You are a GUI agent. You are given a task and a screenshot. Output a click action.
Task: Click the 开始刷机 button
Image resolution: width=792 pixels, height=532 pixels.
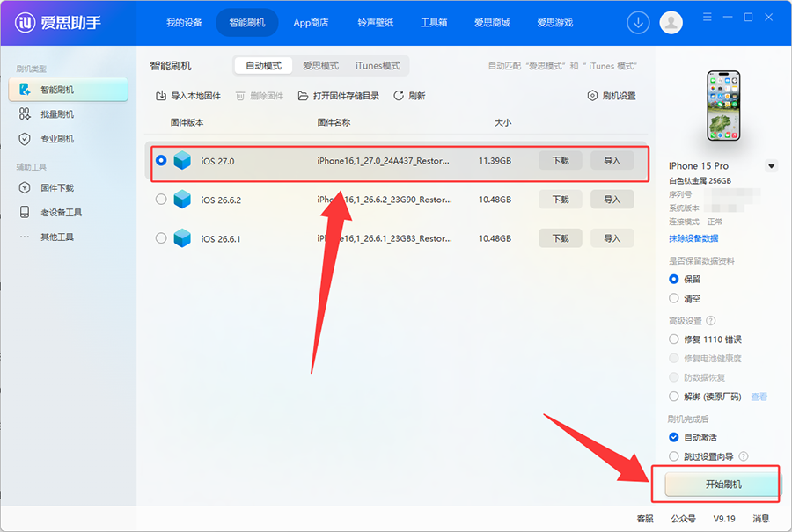[x=722, y=484]
